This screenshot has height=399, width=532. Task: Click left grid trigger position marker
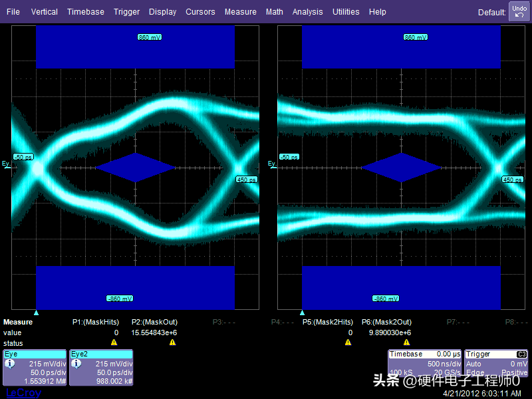[37, 313]
